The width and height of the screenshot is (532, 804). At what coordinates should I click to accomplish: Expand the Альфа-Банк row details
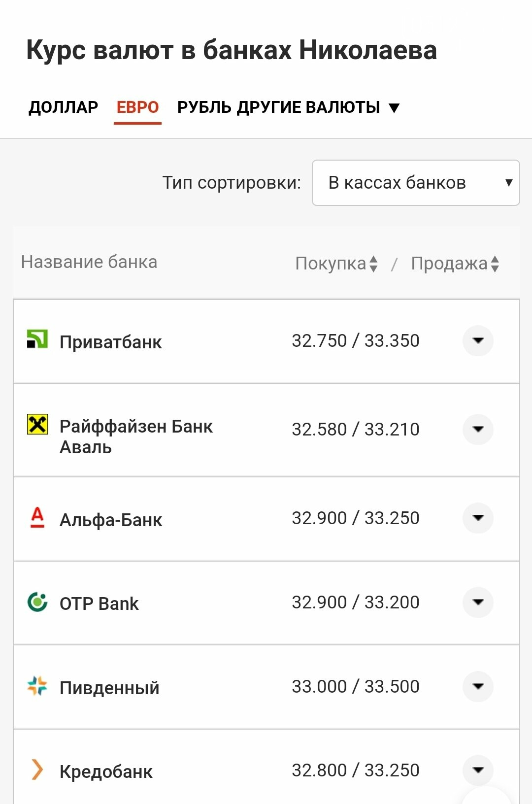478,518
